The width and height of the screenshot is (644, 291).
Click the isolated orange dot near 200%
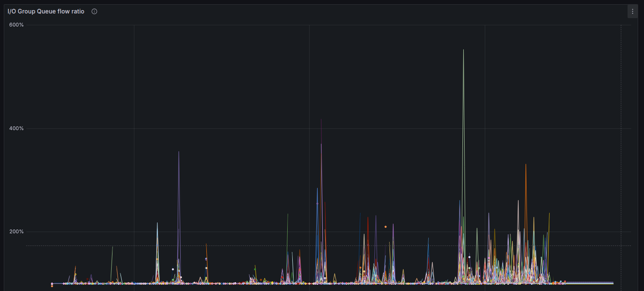tap(385, 227)
